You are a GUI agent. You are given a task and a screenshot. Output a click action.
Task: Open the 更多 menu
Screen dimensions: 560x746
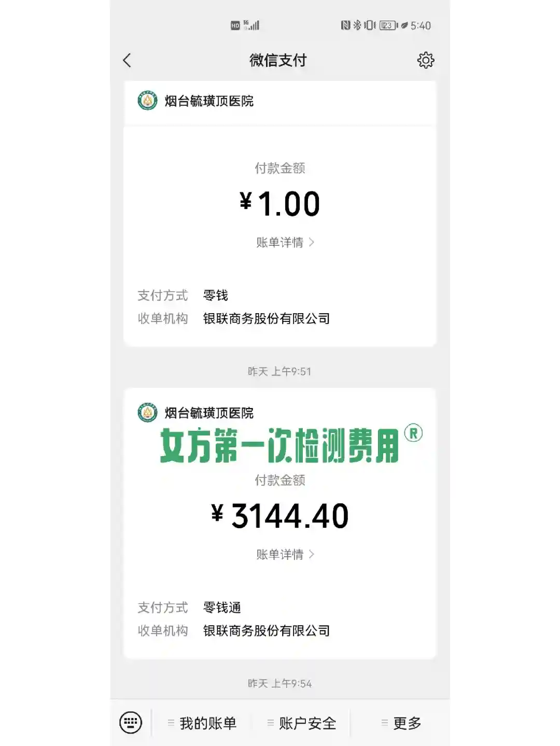(407, 723)
